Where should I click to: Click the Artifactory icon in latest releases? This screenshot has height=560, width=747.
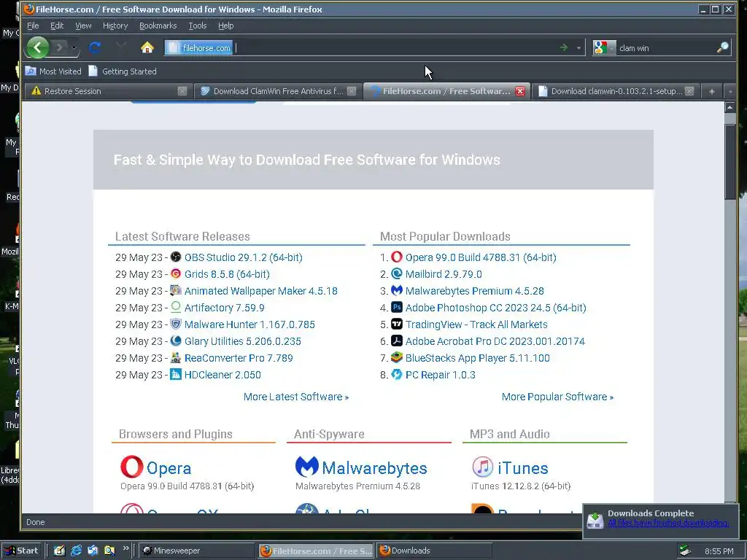(x=176, y=307)
